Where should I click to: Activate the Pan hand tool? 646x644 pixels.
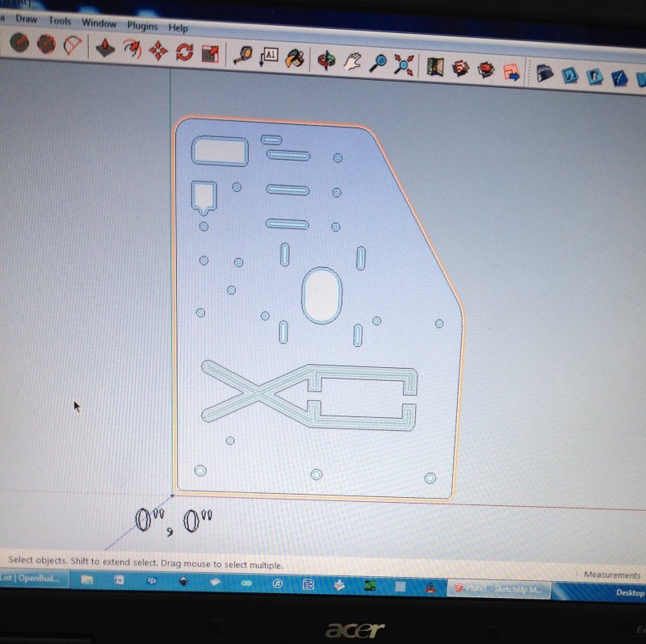pyautogui.click(x=353, y=62)
